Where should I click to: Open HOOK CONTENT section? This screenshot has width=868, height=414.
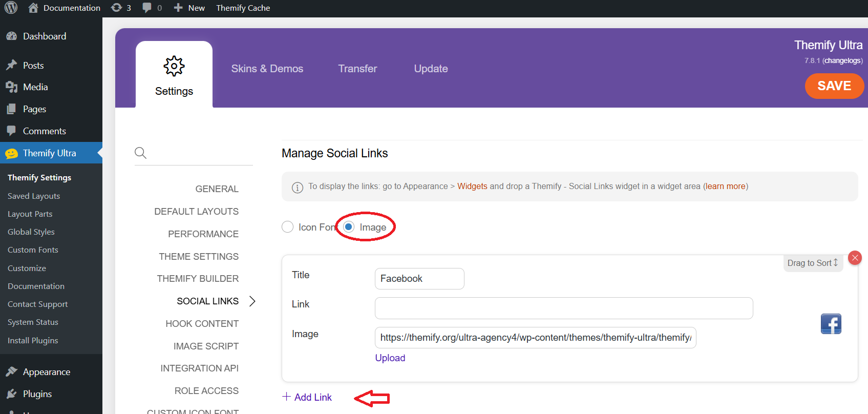pyautogui.click(x=202, y=324)
